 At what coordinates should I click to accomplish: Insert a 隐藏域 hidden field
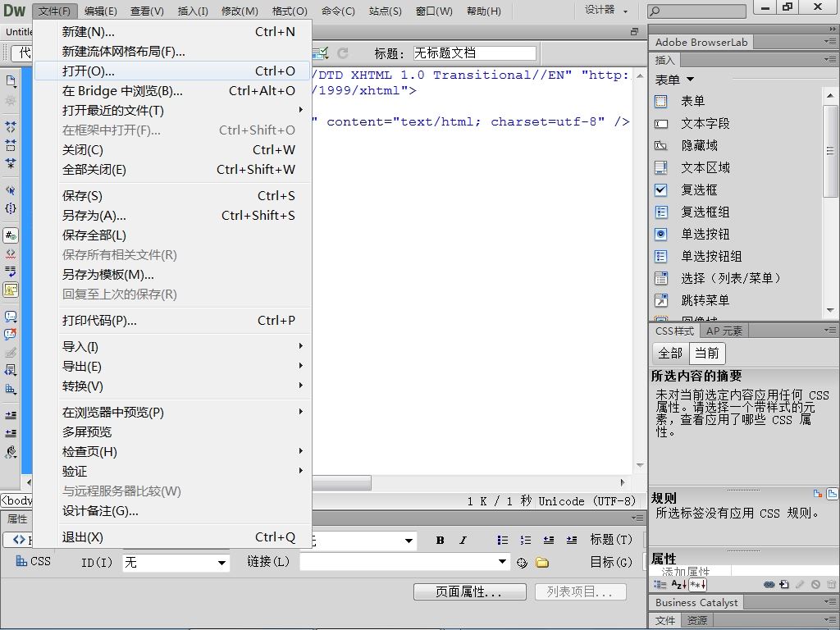click(x=686, y=146)
